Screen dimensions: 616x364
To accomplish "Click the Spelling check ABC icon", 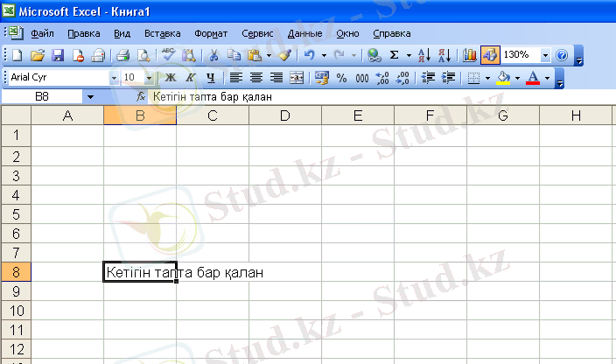I will pyautogui.click(x=170, y=55).
